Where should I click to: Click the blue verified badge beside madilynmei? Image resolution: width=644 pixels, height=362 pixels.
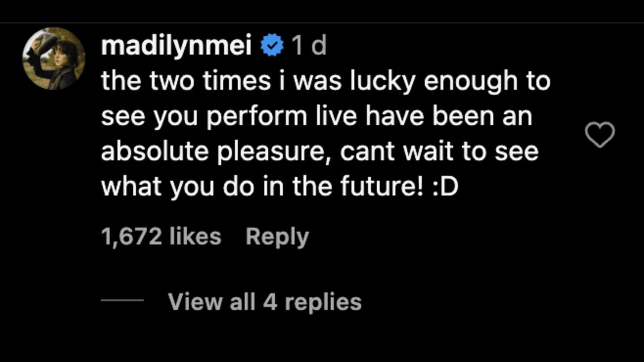[x=272, y=45]
